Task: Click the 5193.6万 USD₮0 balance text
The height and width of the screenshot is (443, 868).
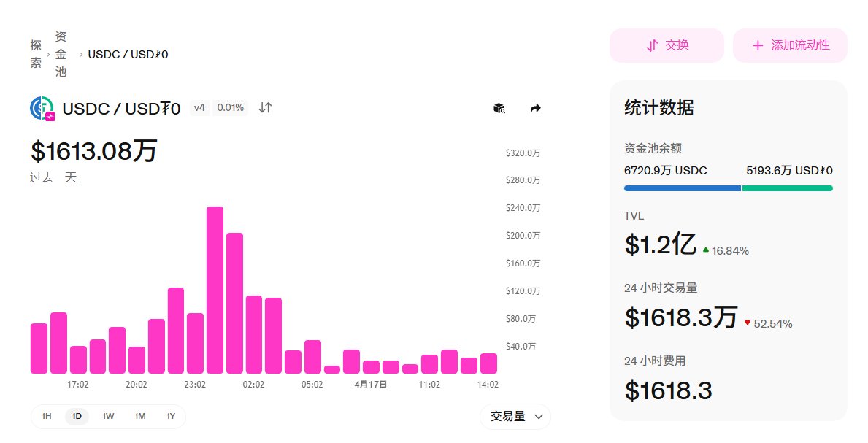Action: click(x=789, y=171)
